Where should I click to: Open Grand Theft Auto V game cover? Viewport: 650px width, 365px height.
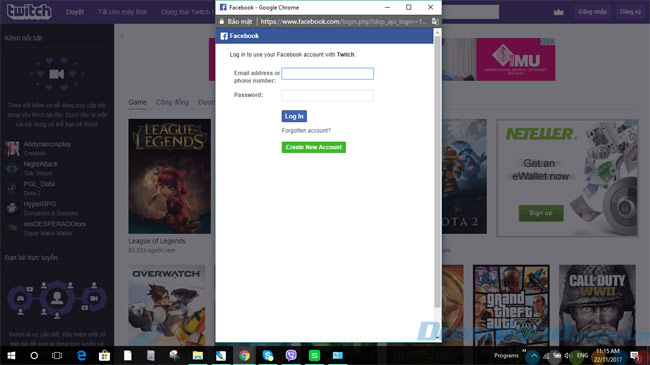(x=511, y=305)
